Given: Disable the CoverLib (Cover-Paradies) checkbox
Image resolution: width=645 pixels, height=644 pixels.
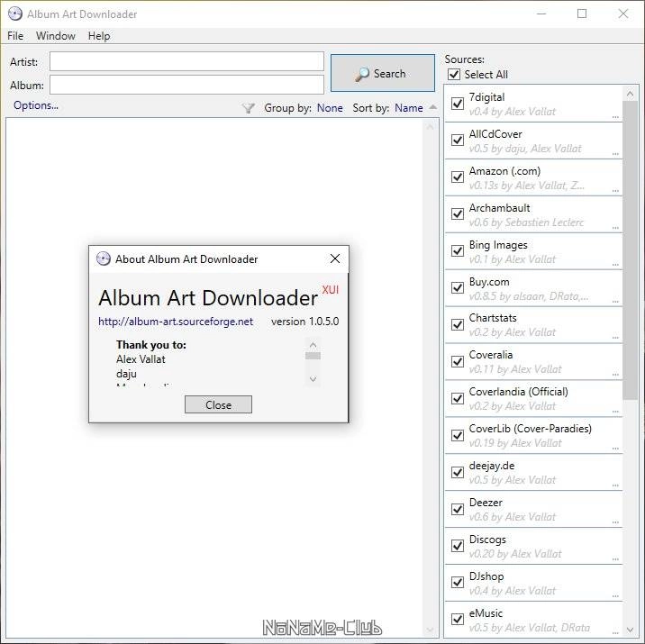Looking at the screenshot, I should 458,435.
